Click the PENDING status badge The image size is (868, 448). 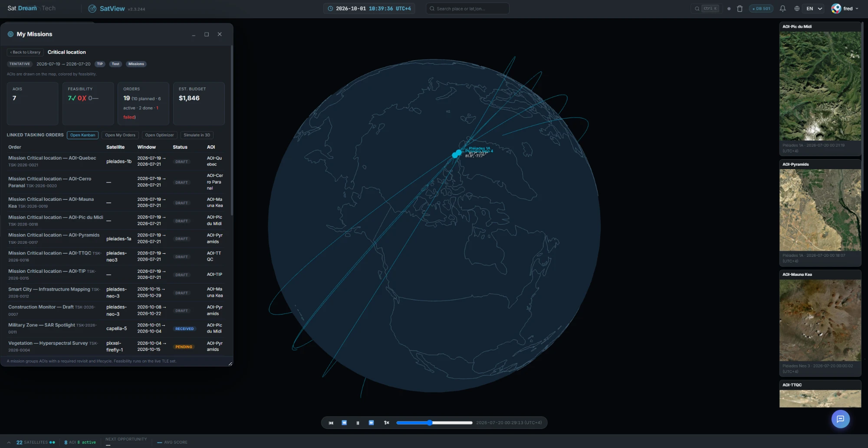tap(184, 347)
